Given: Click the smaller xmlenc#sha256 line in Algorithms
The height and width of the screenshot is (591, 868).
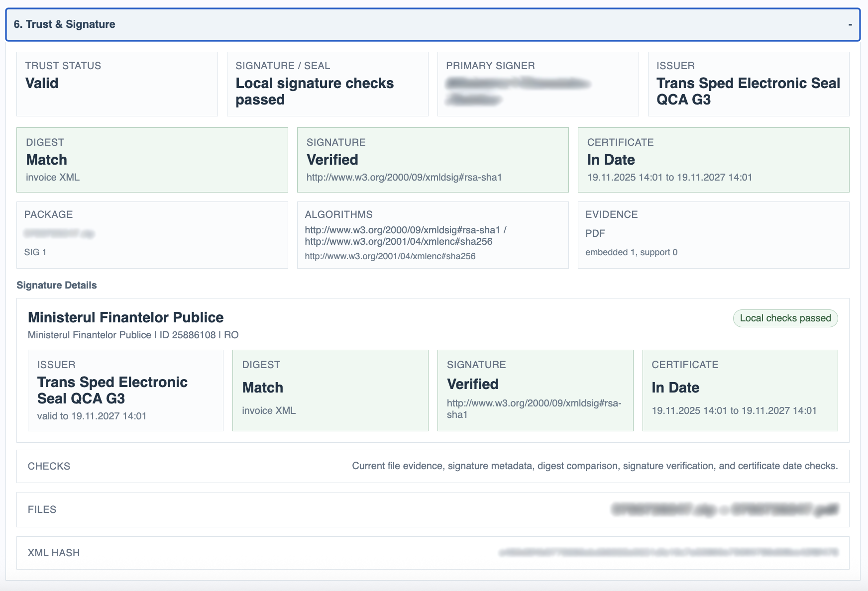Looking at the screenshot, I should pyautogui.click(x=390, y=256).
